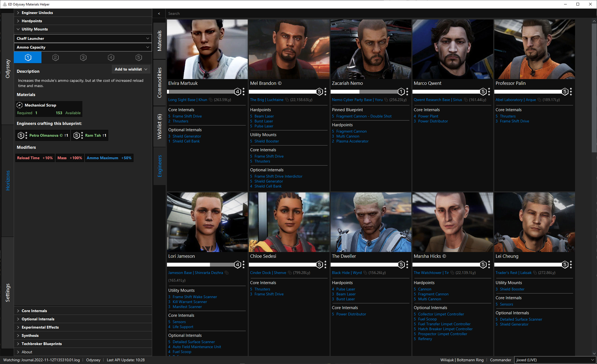Open Fragment Cannon - Double Shot pinned blueprint

(364, 116)
